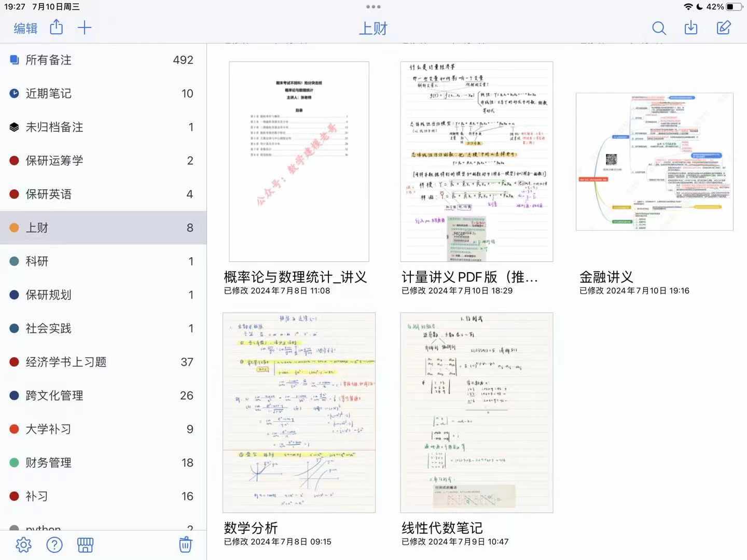Tap the date 已修改 2024年7月8日 09:15
The height and width of the screenshot is (560, 747).
click(x=278, y=542)
